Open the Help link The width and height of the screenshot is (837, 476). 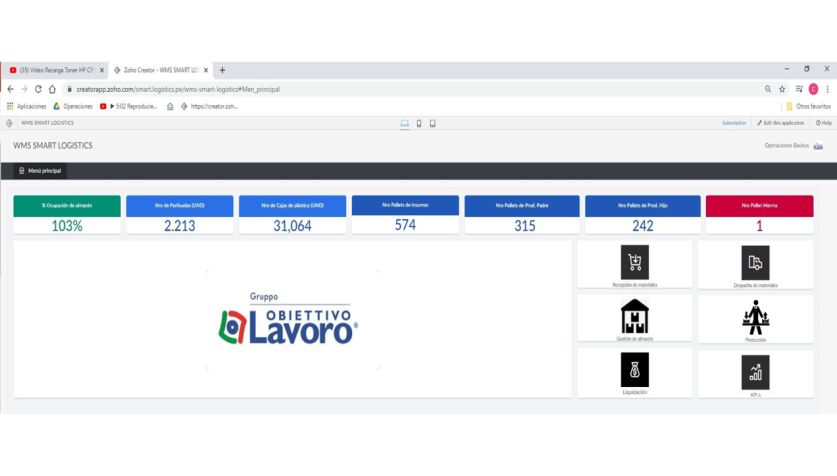pyautogui.click(x=824, y=123)
